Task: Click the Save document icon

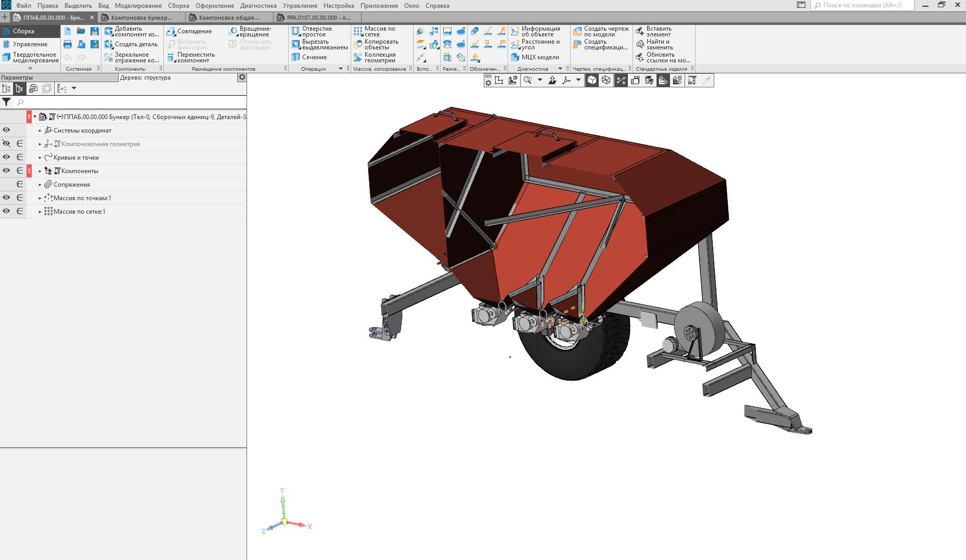Action: click(94, 31)
